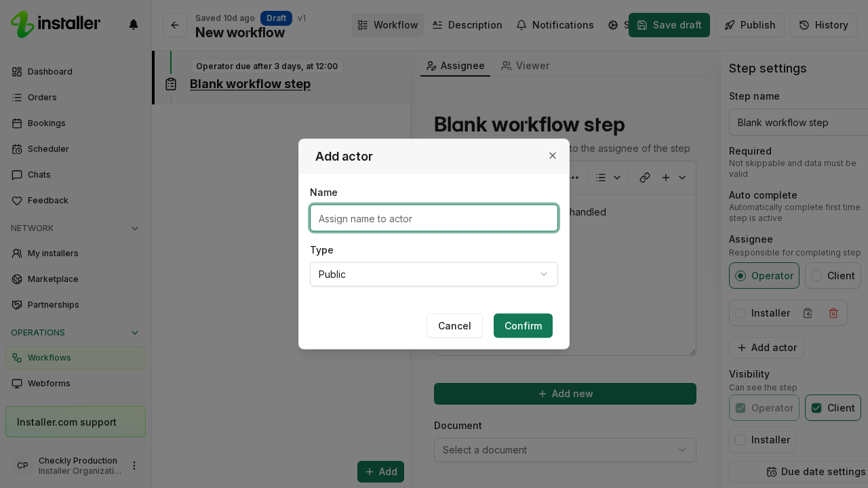Delete the Installer actor with trash icon
868x488 pixels.
(833, 313)
